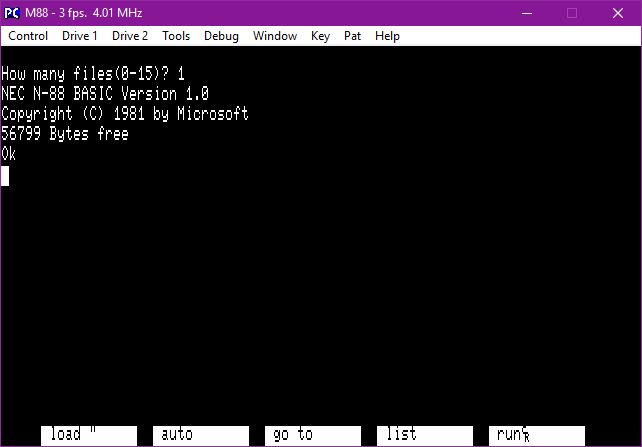The height and width of the screenshot is (447, 642).
Task: Click the 'run' function key label
Action: tap(537, 436)
